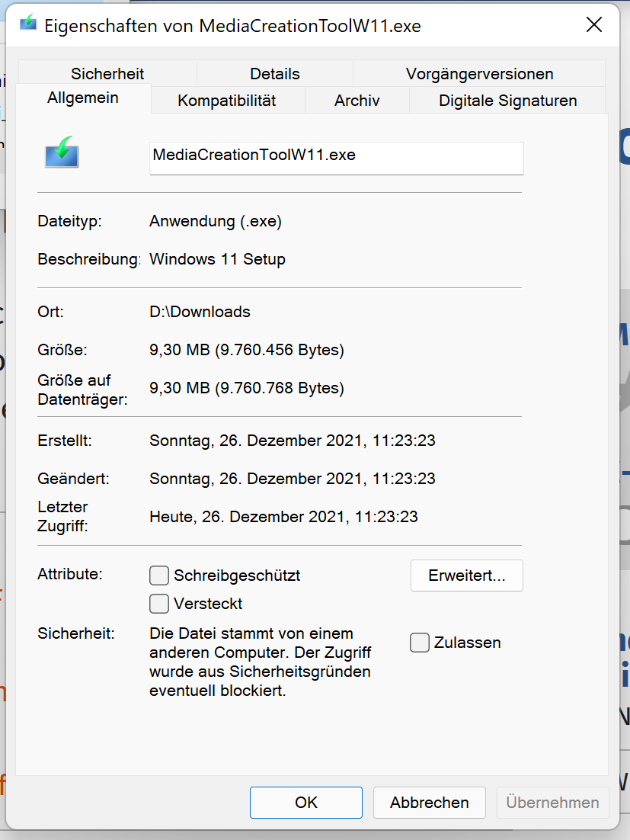Click the security notice text about blocked file
630x840 pixels.
click(x=260, y=662)
